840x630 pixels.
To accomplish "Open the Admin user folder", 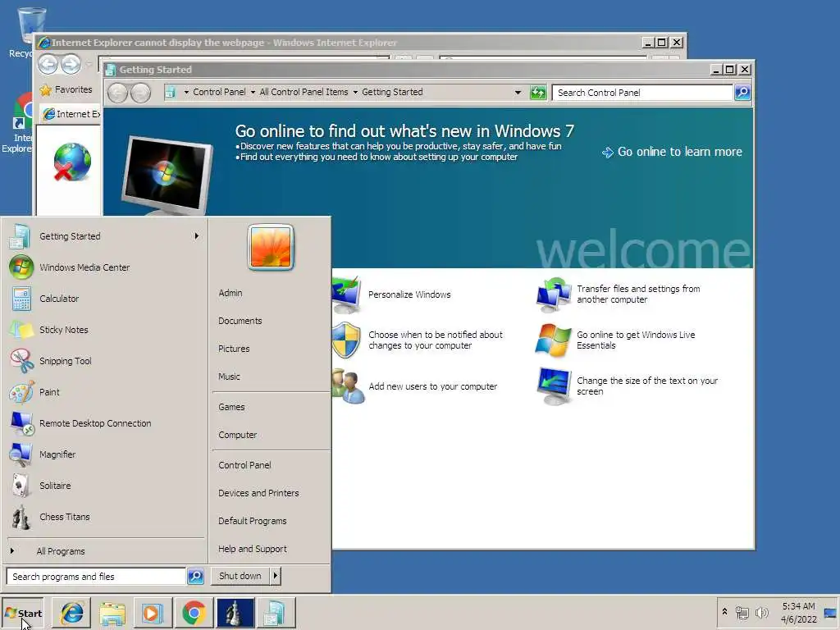I will pos(231,293).
